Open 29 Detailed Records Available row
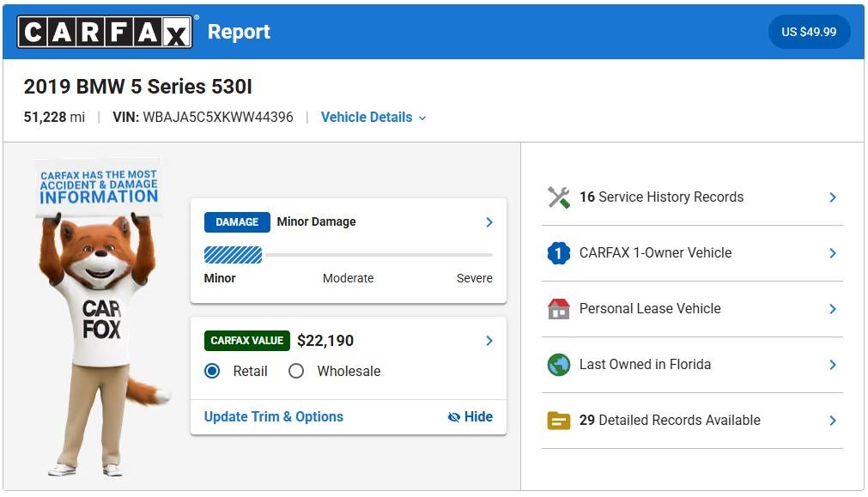 (x=692, y=421)
